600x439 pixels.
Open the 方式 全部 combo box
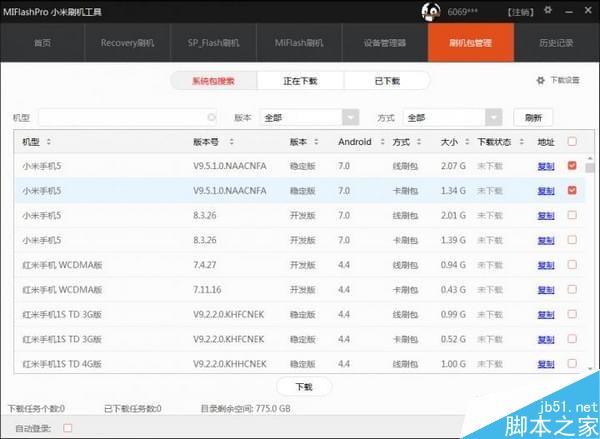[x=452, y=118]
